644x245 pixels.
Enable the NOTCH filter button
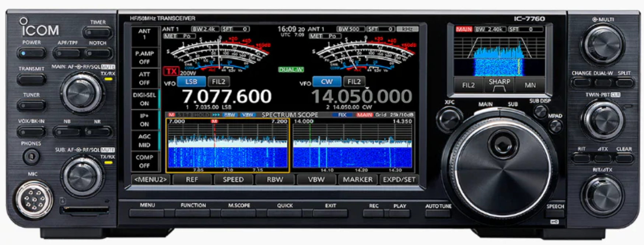98,53
